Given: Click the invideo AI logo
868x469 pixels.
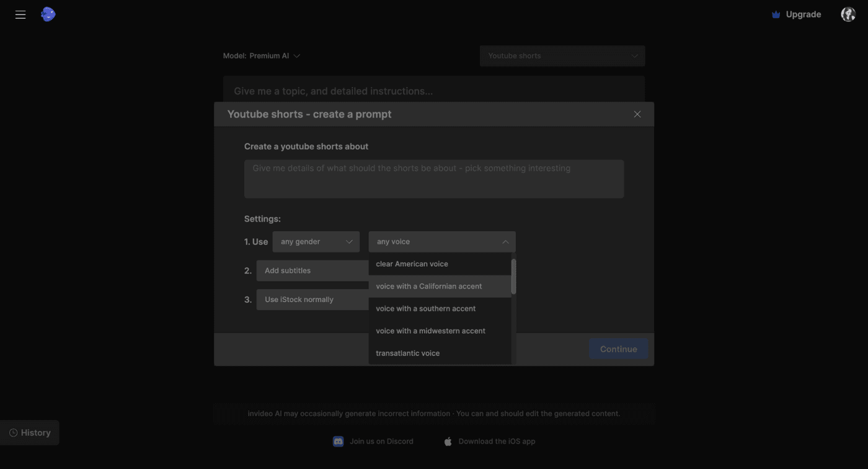Looking at the screenshot, I should (48, 14).
